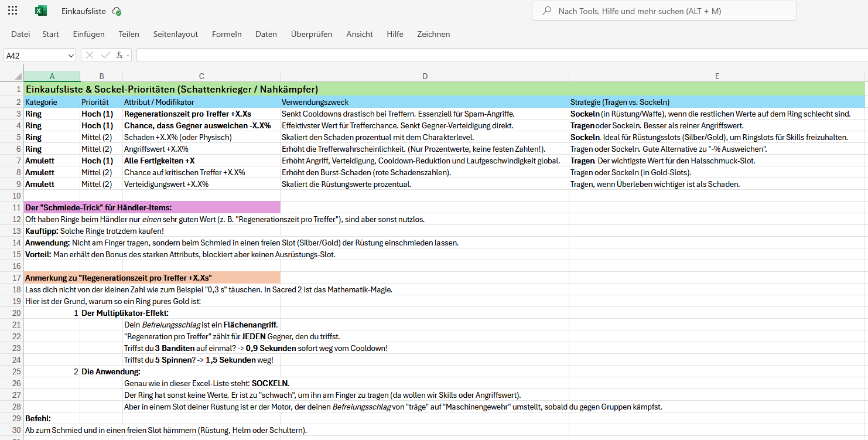Open the Datei menu

pos(20,34)
